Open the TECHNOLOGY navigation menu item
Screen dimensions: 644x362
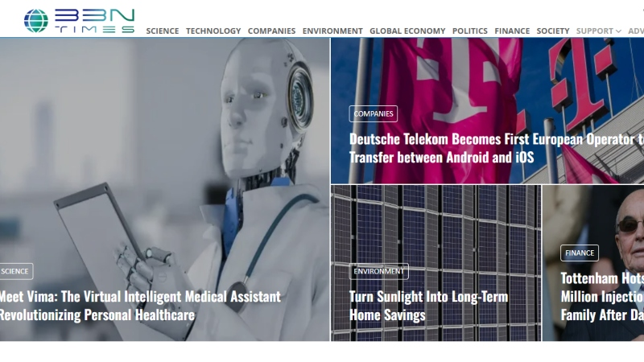pyautogui.click(x=213, y=31)
